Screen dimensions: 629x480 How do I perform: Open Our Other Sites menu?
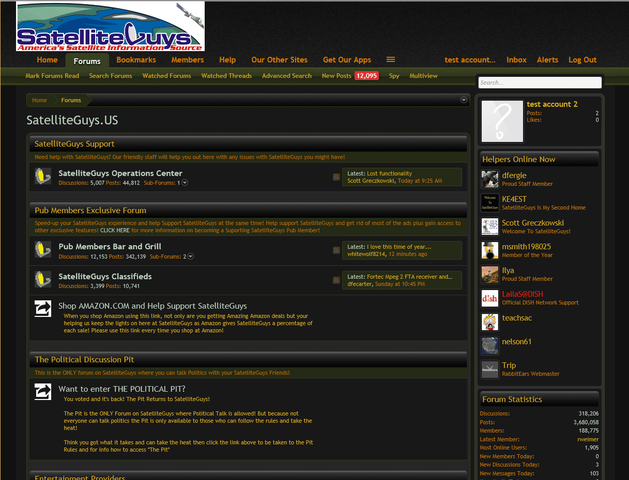(279, 60)
